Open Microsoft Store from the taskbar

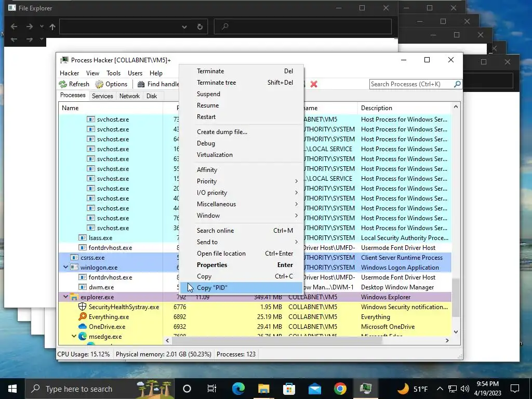[289, 389]
